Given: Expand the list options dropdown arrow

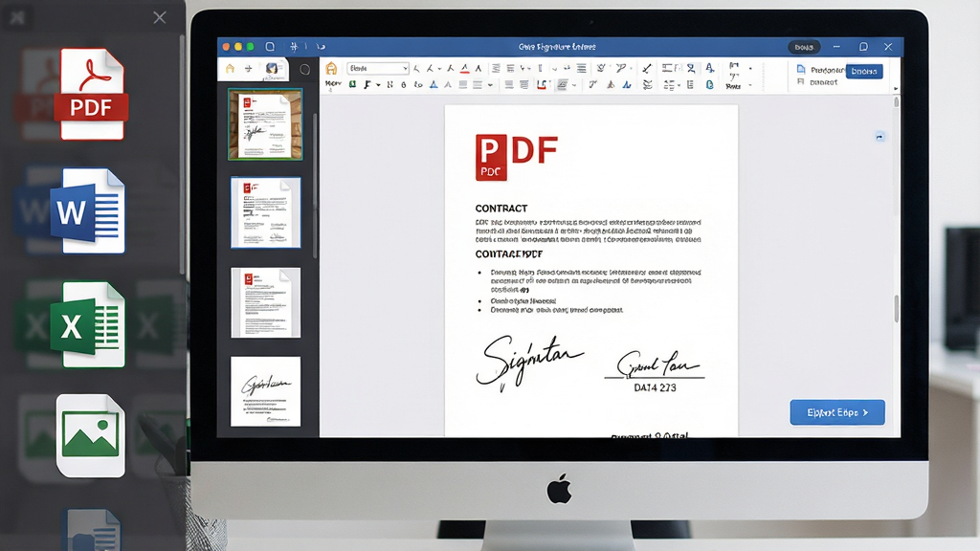Looking at the screenshot, I should click(x=679, y=85).
